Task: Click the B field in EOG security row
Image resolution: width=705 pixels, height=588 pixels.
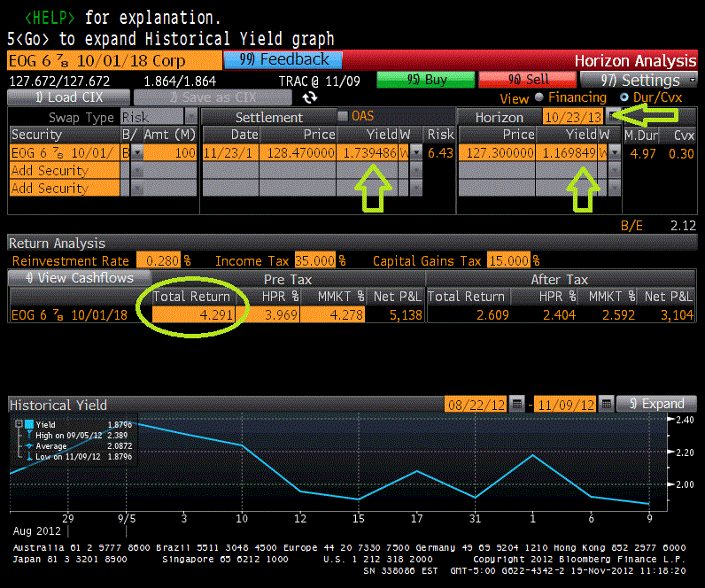Action: click(126, 153)
